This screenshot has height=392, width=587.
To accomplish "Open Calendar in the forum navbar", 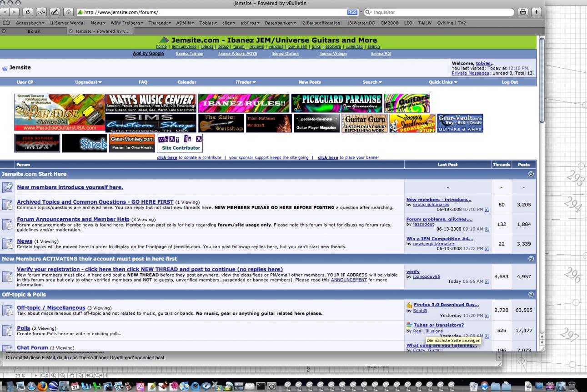I will (187, 82).
